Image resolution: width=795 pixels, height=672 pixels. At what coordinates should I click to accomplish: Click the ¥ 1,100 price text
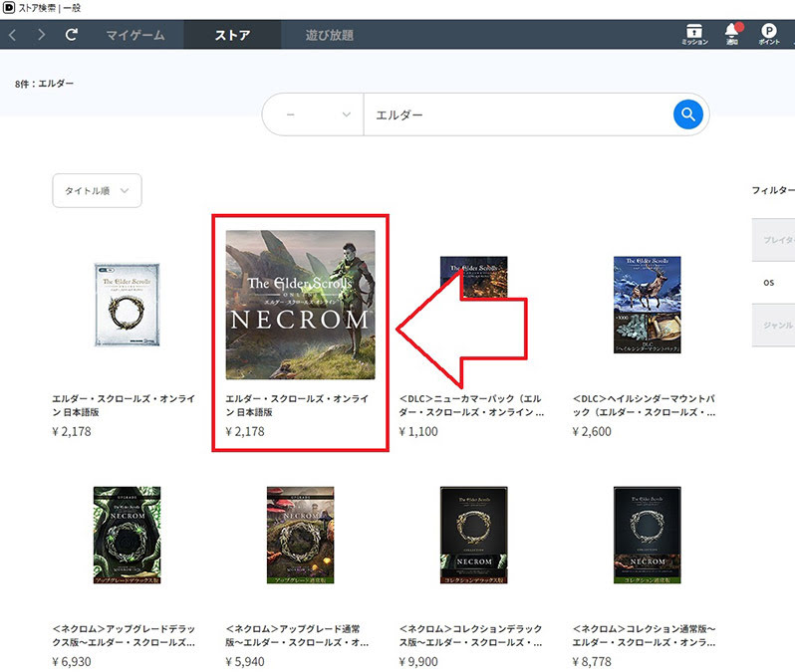[x=418, y=432]
